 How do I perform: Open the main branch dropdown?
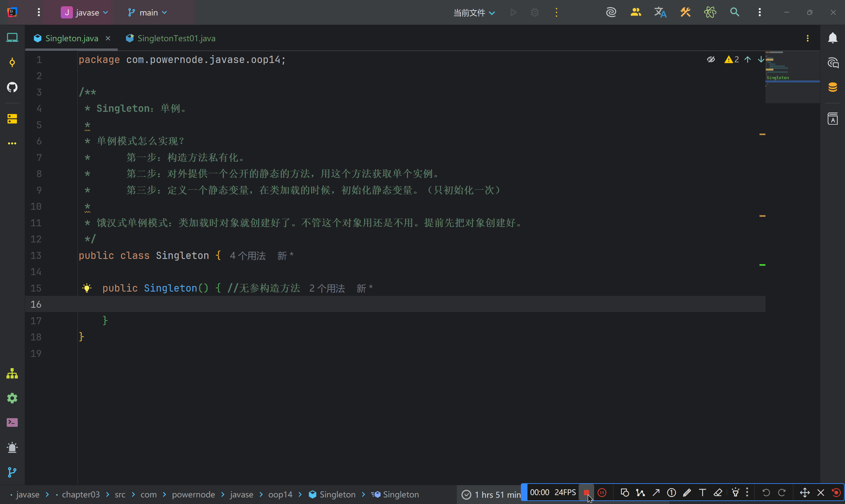point(148,13)
